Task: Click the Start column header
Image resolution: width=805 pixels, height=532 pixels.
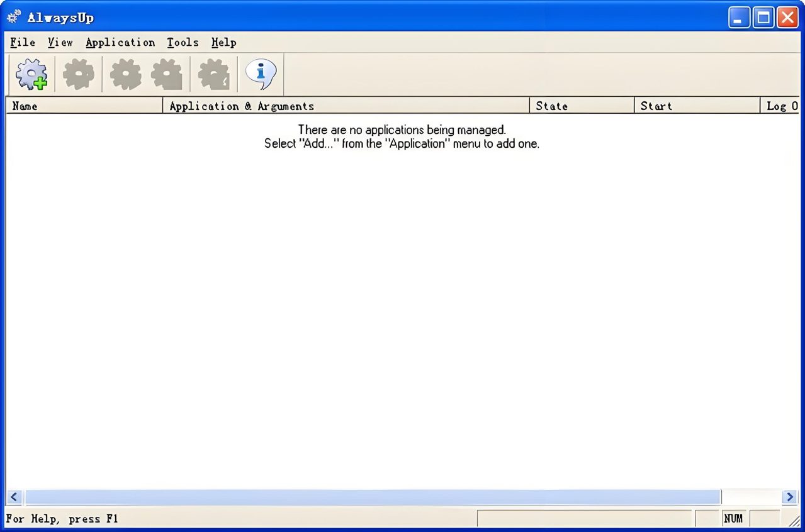Action: point(697,106)
